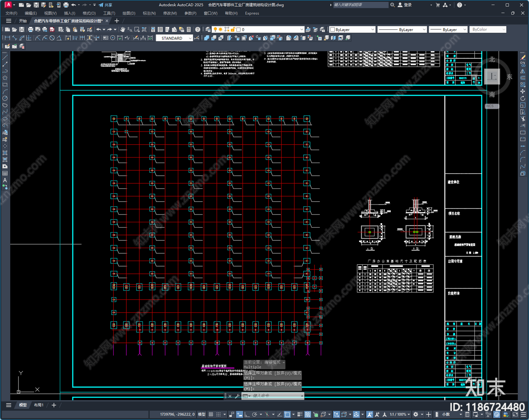Image resolution: width=529 pixels, height=420 pixels.
Task: Click the Autodesk App Store cart icon
Action: (x=438, y=5)
